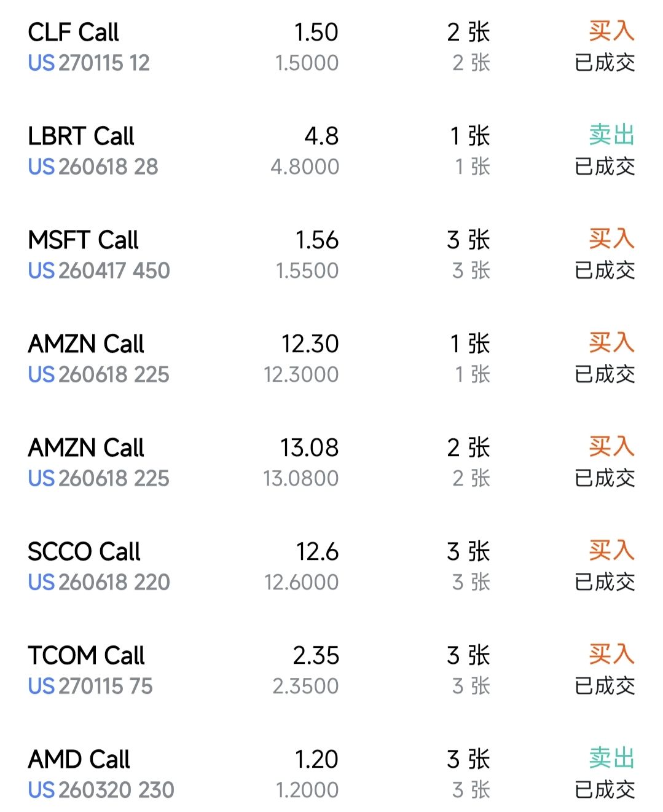The height and width of the screenshot is (812, 663).
Task: Select the LBRT Call order name
Action: [80, 136]
